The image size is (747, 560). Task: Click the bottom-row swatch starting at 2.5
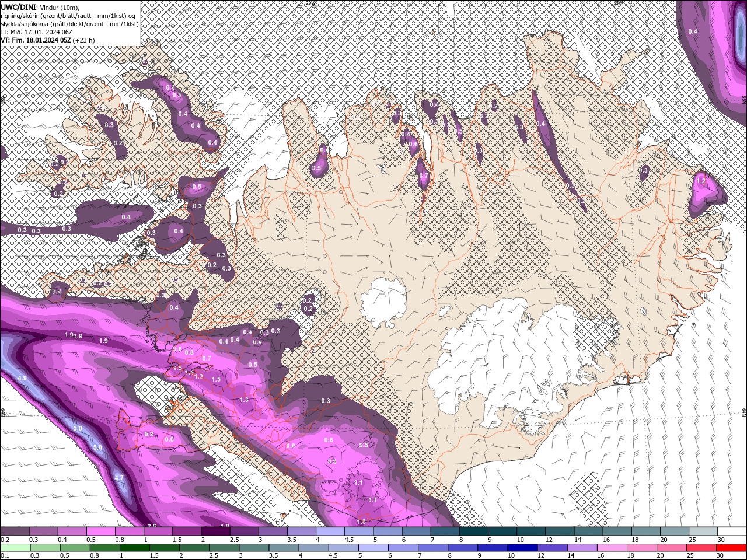224,548
